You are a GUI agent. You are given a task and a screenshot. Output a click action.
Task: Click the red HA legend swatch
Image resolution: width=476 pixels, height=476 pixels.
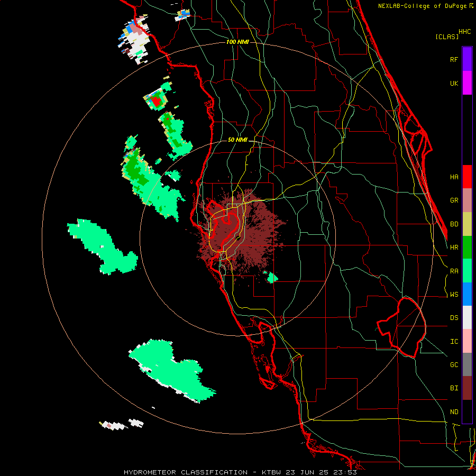(x=467, y=177)
